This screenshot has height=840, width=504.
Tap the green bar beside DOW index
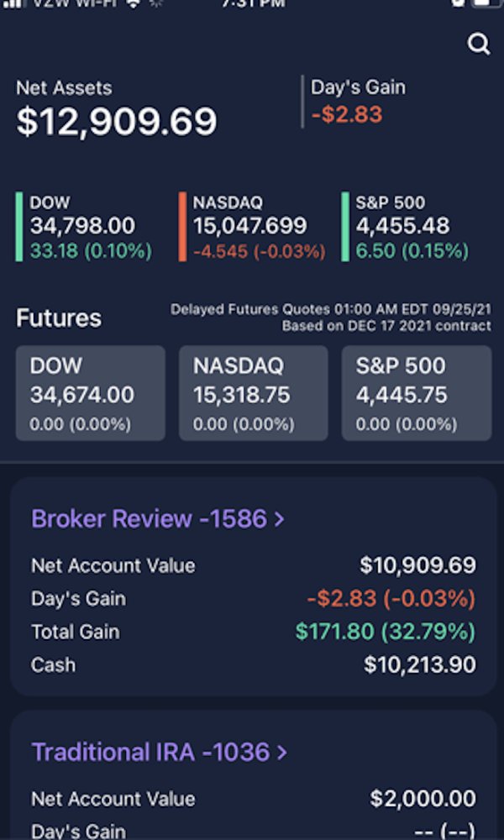coord(18,226)
